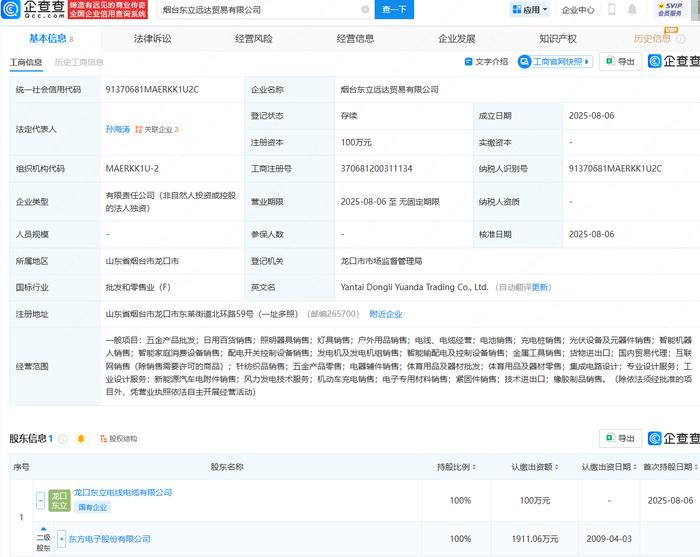This screenshot has height=557, width=700.
Task: Open notifications bell in header
Action: (x=632, y=9)
